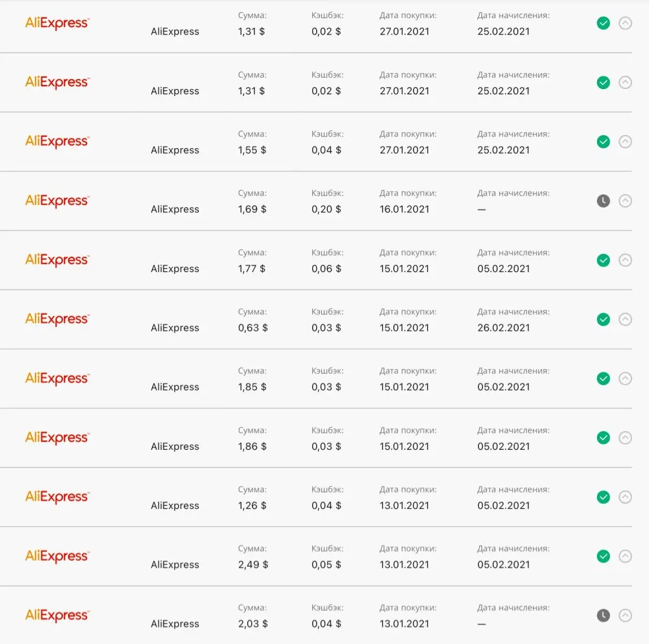The image size is (649, 644).
Task: Click the AliExpress logo on the 1,85 $ row
Action: point(57,378)
